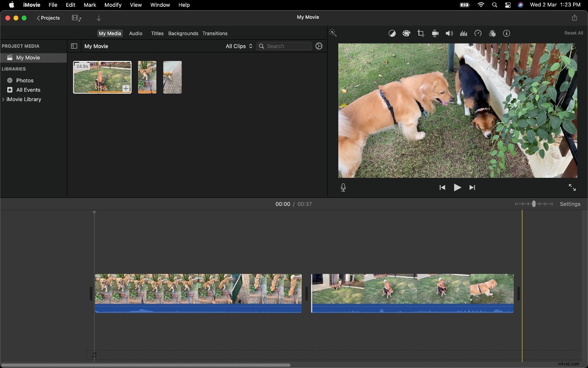Toggle the sidebar panel view icon
Screen dimensions: 588x368
[x=74, y=46]
